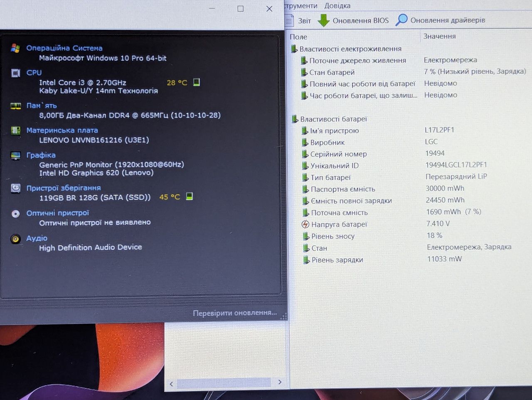Click the icon beside Рівень зносу row
Image resolution: width=532 pixels, height=400 pixels.
tap(306, 236)
